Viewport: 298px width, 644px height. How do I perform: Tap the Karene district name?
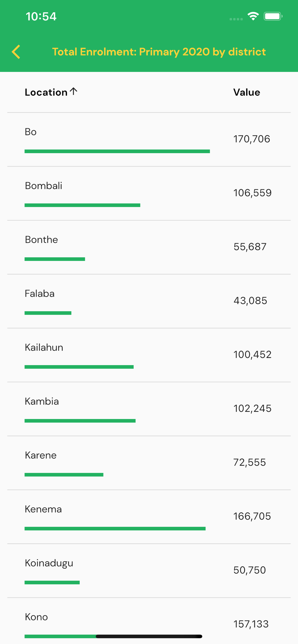tap(41, 455)
